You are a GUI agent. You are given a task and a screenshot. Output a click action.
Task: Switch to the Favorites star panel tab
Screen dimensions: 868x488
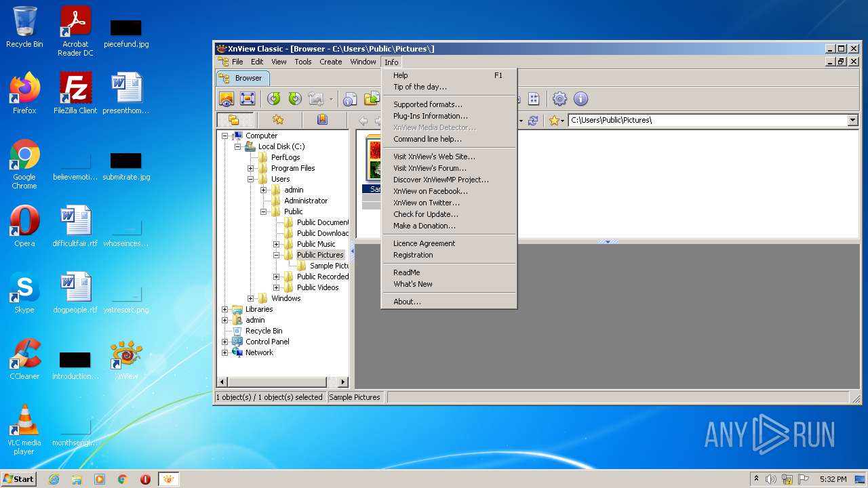[278, 120]
